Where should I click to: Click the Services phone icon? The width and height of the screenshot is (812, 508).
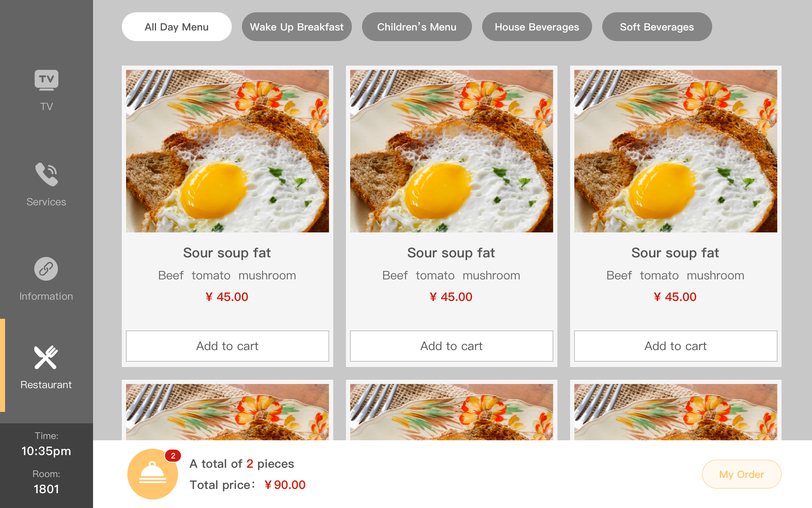click(x=47, y=174)
